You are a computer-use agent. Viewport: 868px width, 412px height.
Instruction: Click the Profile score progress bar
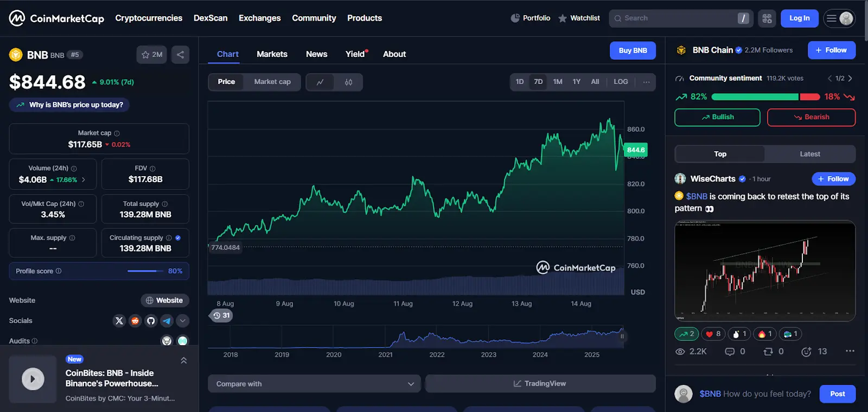pyautogui.click(x=145, y=271)
